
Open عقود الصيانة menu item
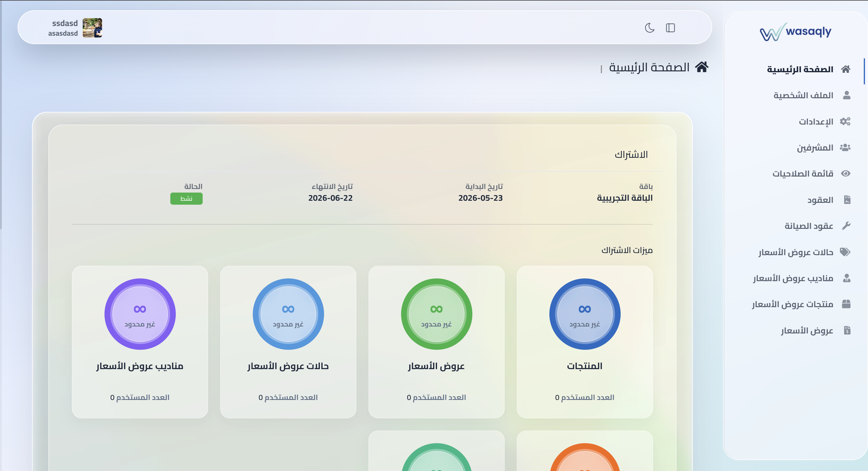(809, 226)
